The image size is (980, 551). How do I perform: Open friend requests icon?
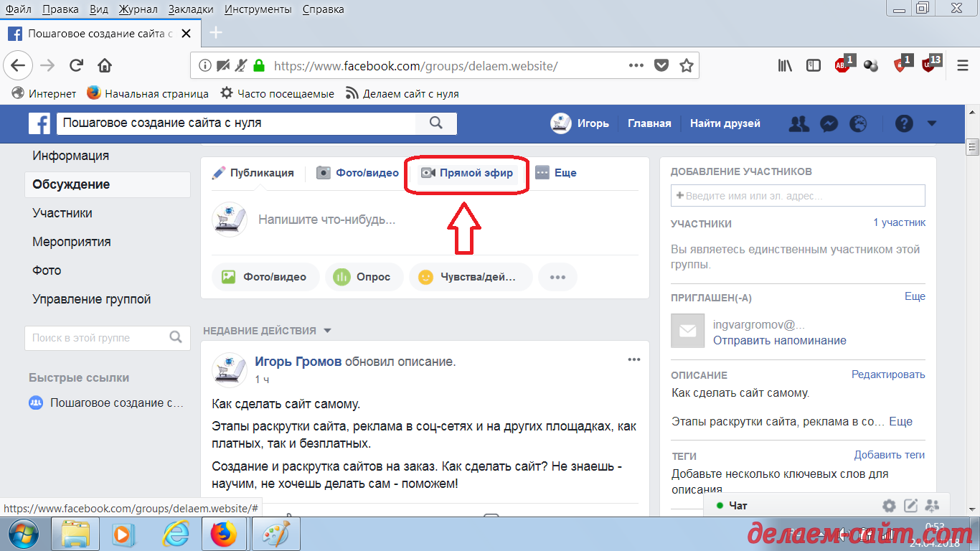tap(798, 123)
